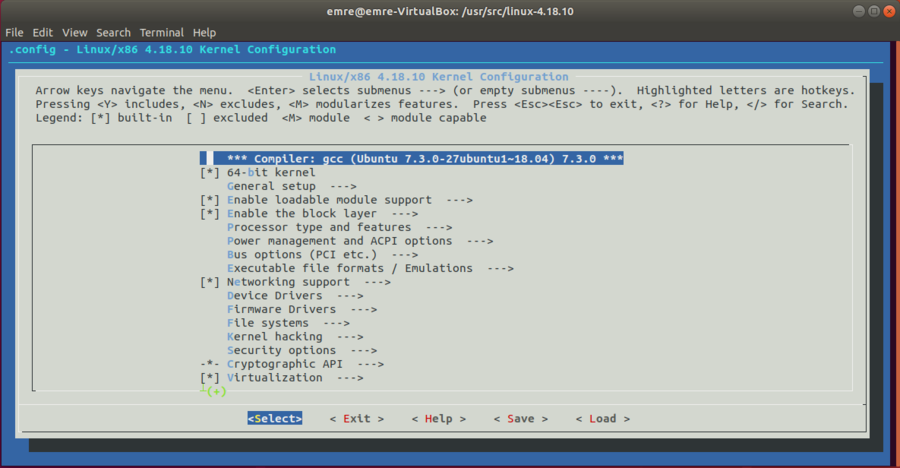Select the Security options entry
This screenshot has height=468, width=900.
point(282,350)
